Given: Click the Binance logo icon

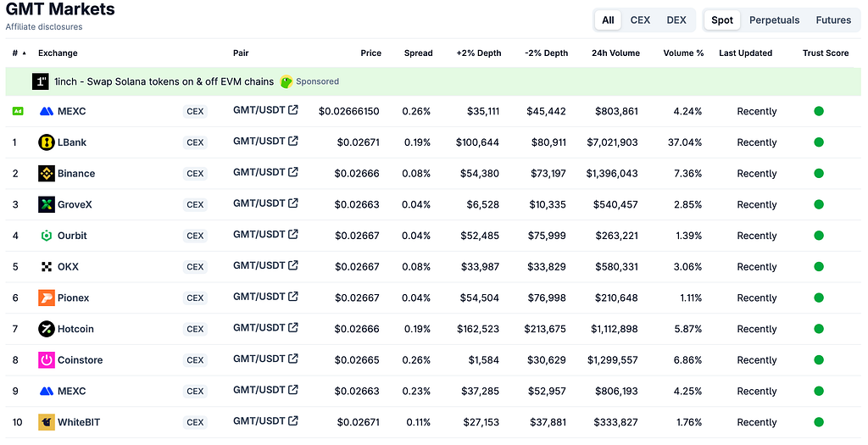Looking at the screenshot, I should (x=47, y=173).
